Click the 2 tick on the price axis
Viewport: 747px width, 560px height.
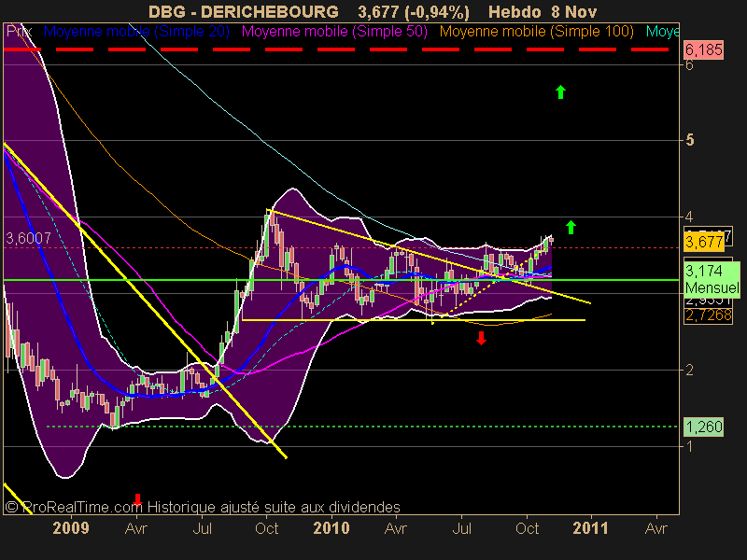689,370
